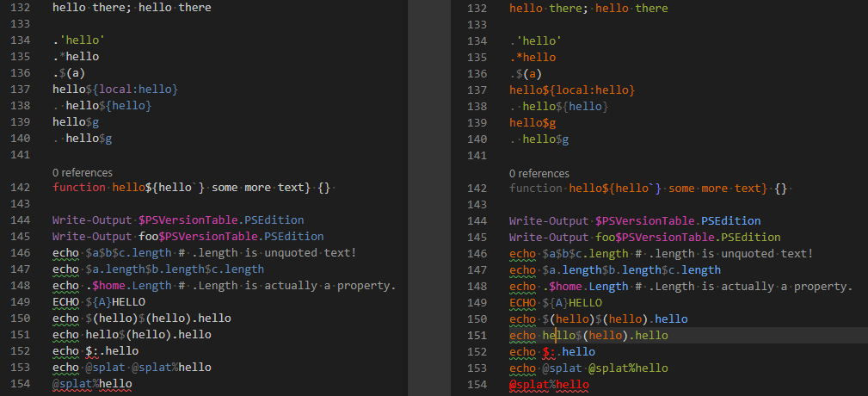The image size is (868, 396).
Task: Click Write-Output on left pane line 144
Action: click(92, 220)
